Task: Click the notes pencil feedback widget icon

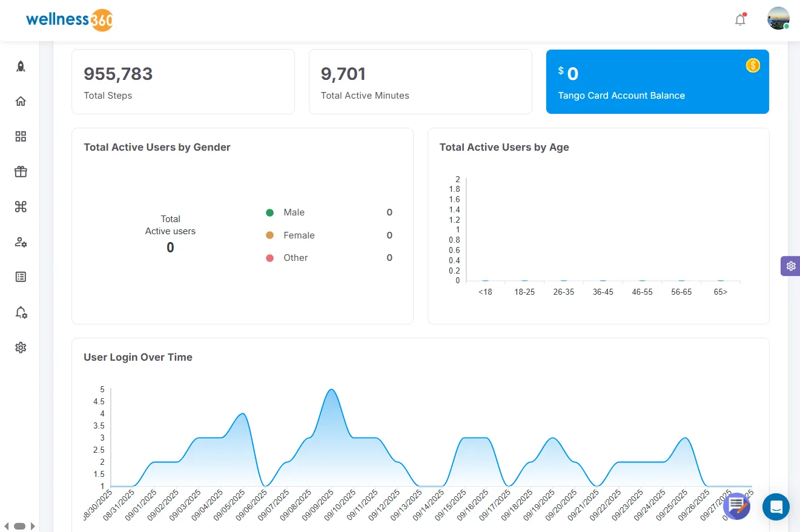Action: point(737,506)
